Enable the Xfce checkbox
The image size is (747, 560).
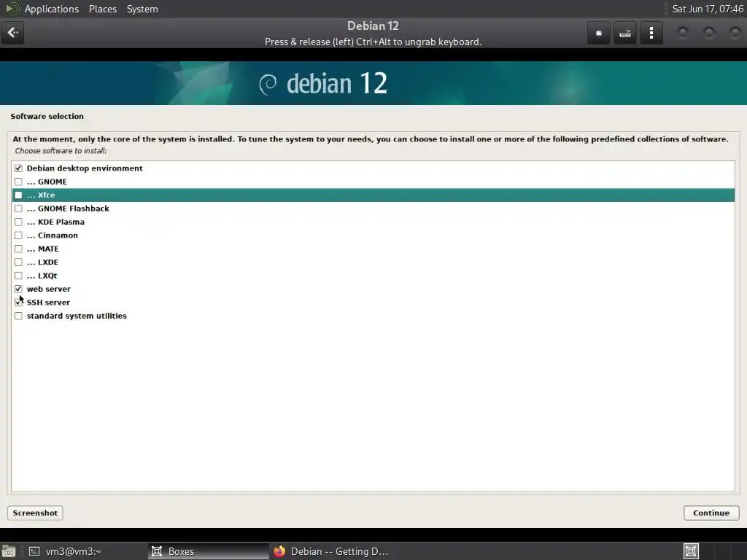(x=18, y=195)
